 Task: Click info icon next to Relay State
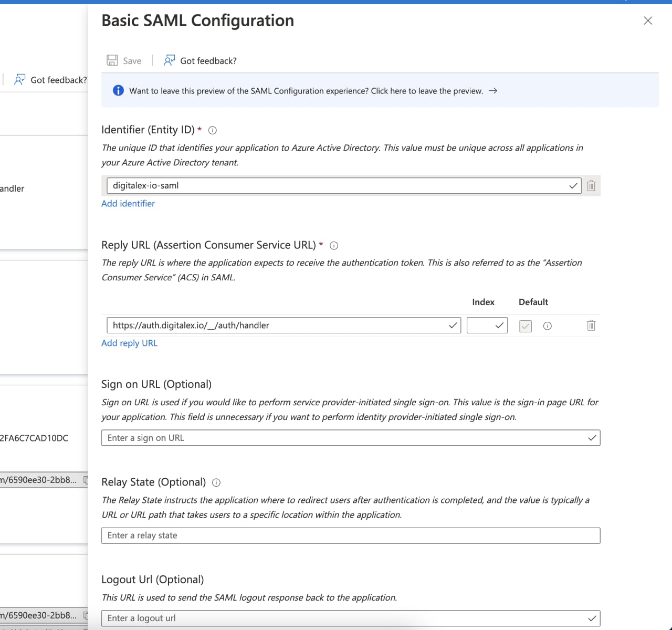point(216,482)
